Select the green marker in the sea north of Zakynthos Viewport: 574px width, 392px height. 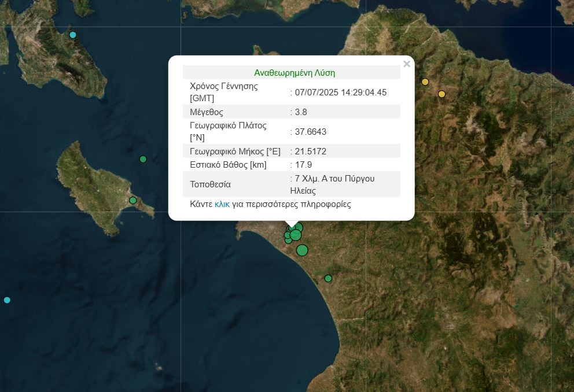[x=143, y=159]
